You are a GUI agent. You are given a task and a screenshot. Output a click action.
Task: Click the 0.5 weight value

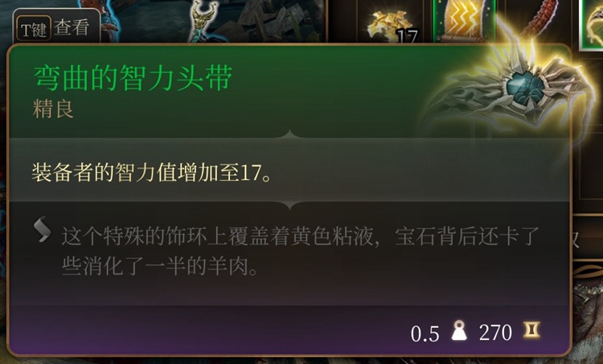[x=425, y=333]
